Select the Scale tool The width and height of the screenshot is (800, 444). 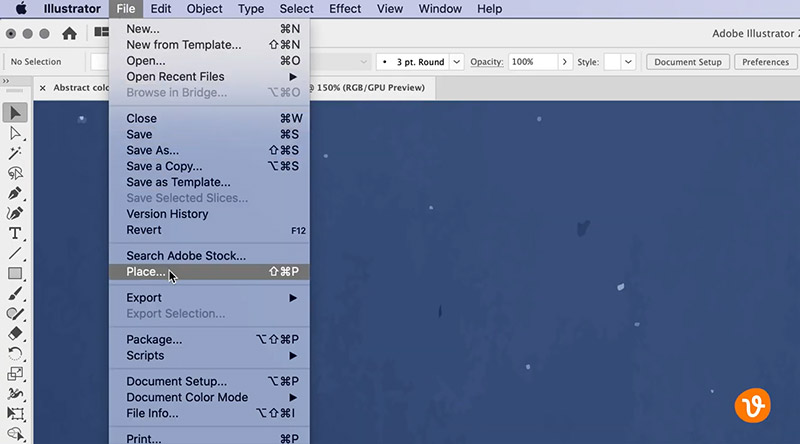pyautogui.click(x=15, y=374)
